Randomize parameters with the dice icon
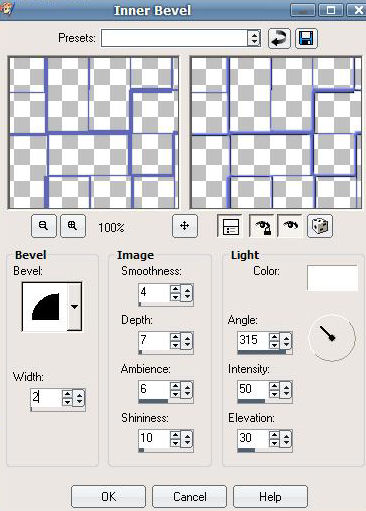The height and width of the screenshot is (511, 366). 320,226
